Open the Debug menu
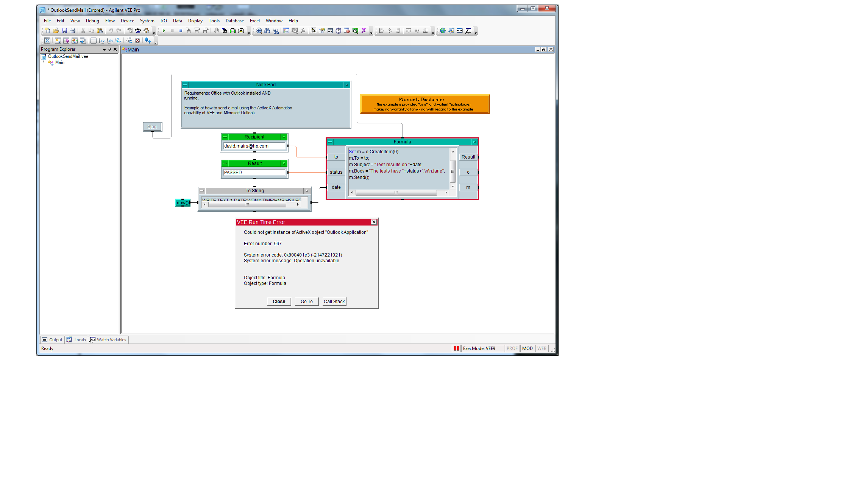849x504 pixels. 92,21
